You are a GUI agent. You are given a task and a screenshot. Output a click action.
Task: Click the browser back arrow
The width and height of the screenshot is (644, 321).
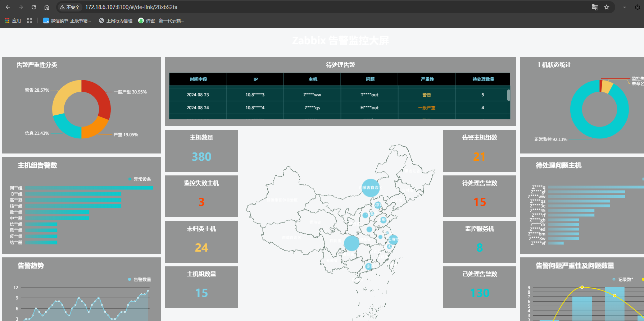pos(8,7)
